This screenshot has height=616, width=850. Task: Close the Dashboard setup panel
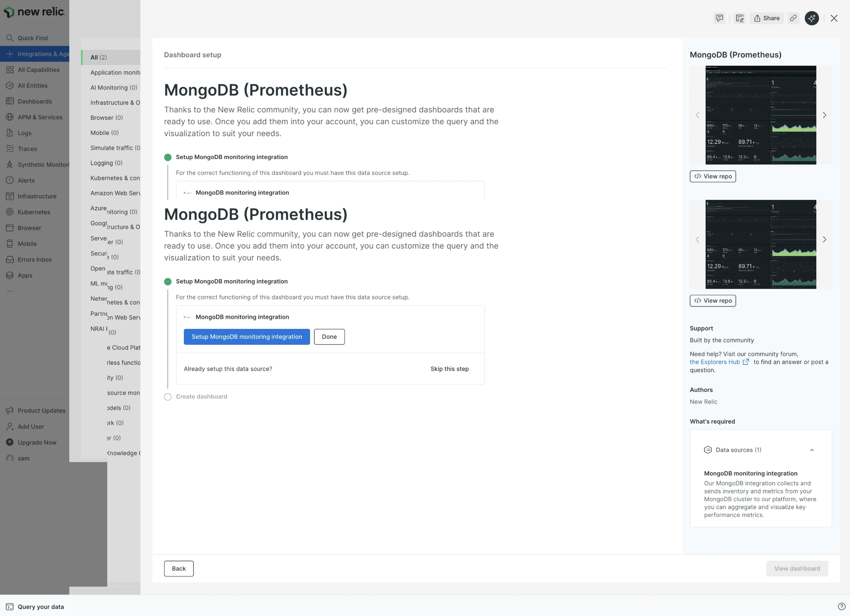tap(834, 18)
